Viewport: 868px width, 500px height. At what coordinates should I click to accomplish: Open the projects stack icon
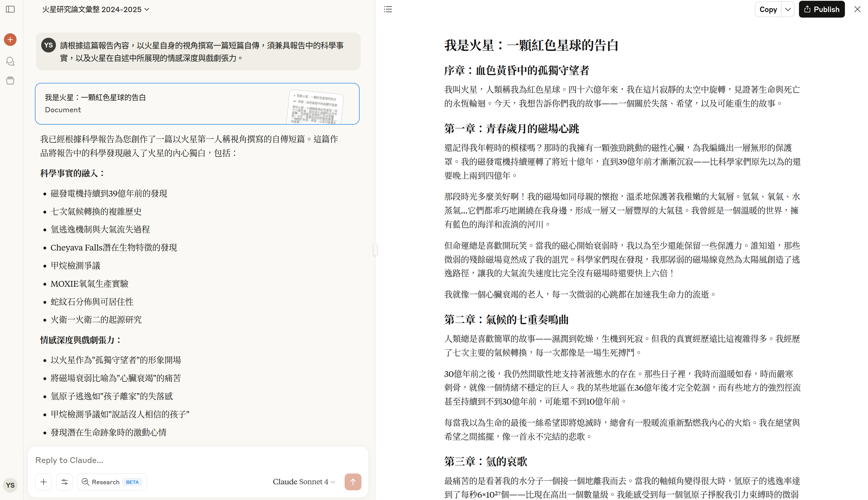click(x=10, y=81)
